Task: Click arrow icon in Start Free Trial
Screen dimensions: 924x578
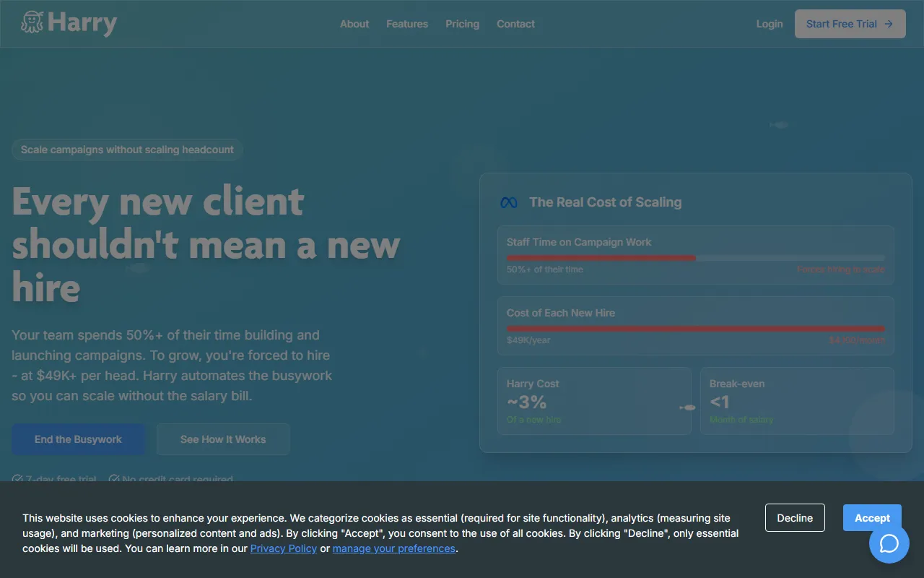Action: click(x=889, y=24)
